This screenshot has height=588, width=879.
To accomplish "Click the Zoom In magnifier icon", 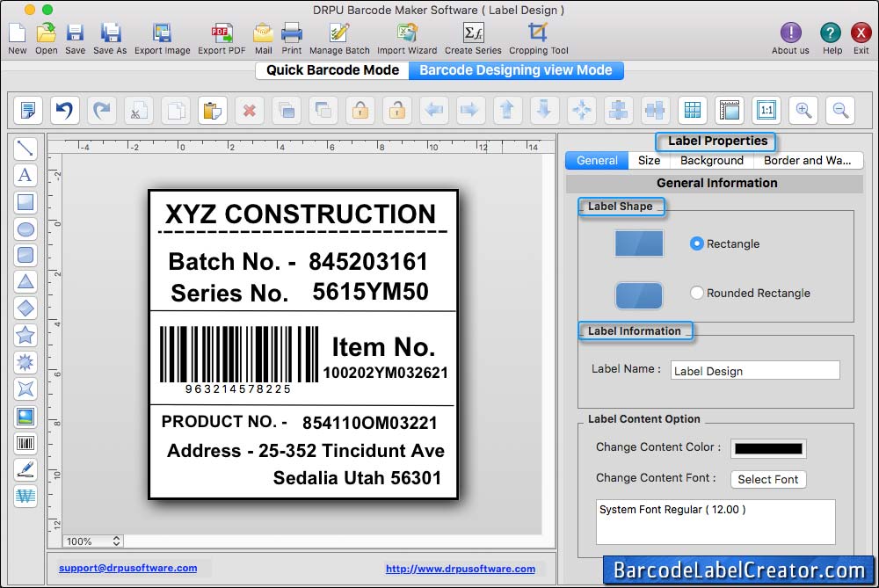I will tap(803, 110).
